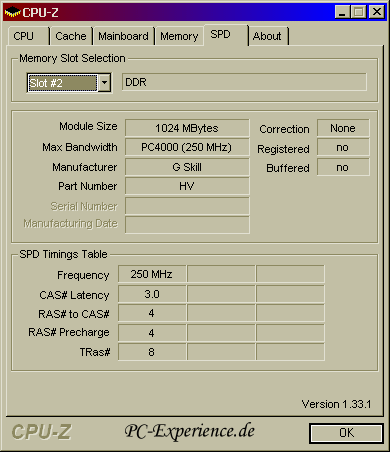Click the PC-Experience.de logo text

190,431
